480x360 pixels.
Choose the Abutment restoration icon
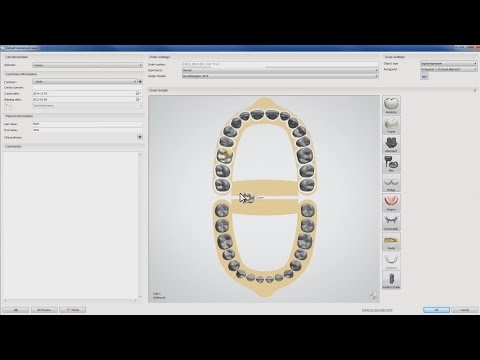pos(391,144)
